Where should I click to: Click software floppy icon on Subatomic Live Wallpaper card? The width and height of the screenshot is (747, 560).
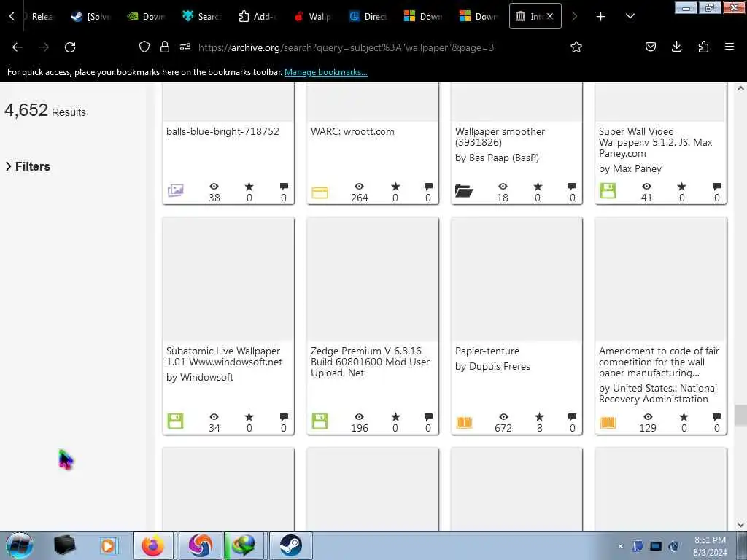[x=175, y=421]
